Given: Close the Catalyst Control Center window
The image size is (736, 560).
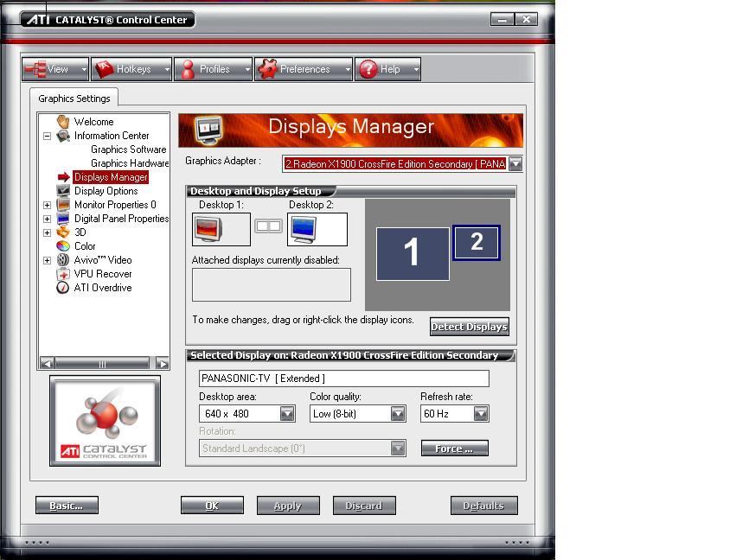Looking at the screenshot, I should [526, 20].
